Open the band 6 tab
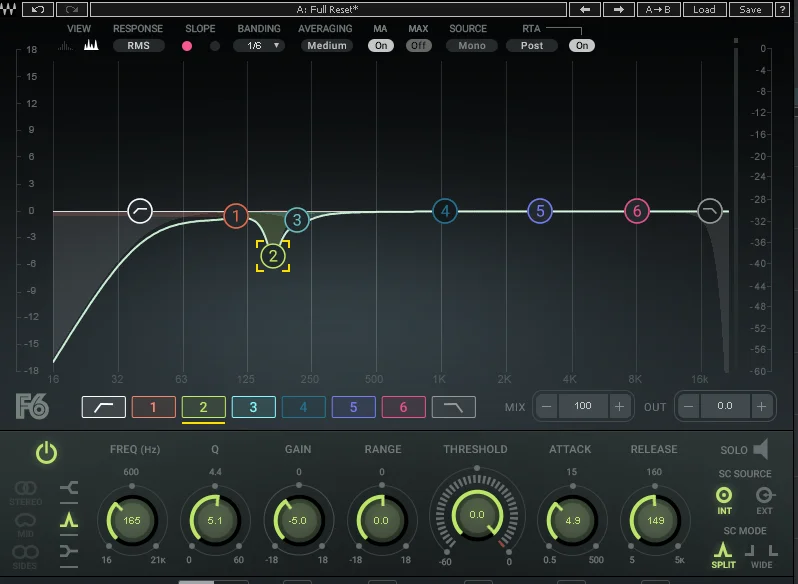The image size is (798, 584). click(404, 407)
